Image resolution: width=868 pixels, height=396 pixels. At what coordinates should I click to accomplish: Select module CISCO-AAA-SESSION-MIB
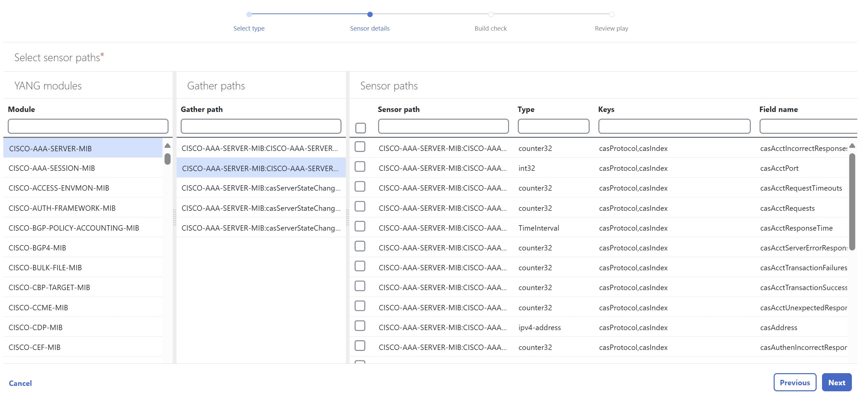coord(83,168)
